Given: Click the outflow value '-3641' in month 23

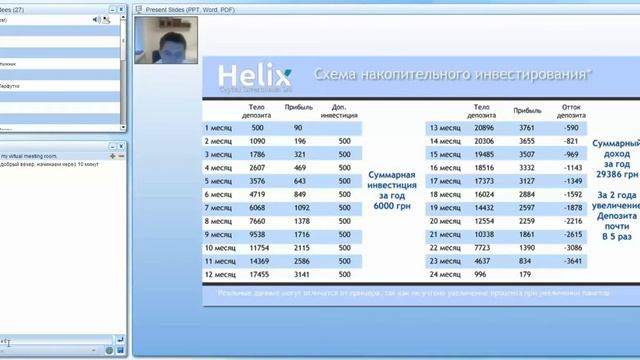Looking at the screenshot, I should point(573,261).
